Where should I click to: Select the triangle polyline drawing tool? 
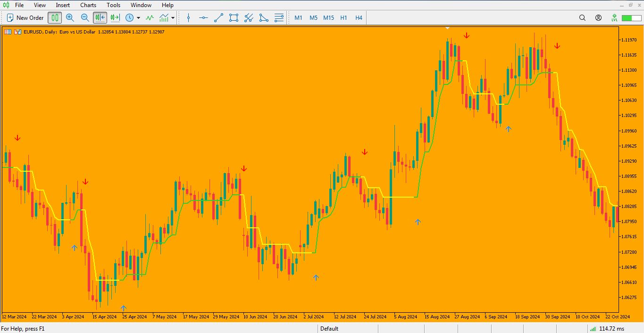click(264, 18)
